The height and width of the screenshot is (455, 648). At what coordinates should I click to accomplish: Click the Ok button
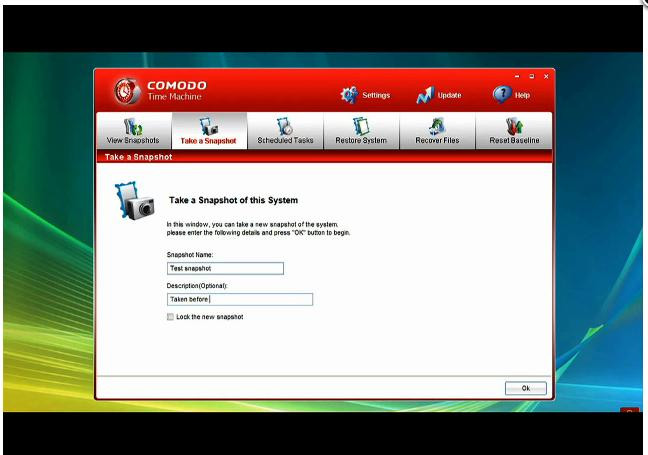[526, 388]
